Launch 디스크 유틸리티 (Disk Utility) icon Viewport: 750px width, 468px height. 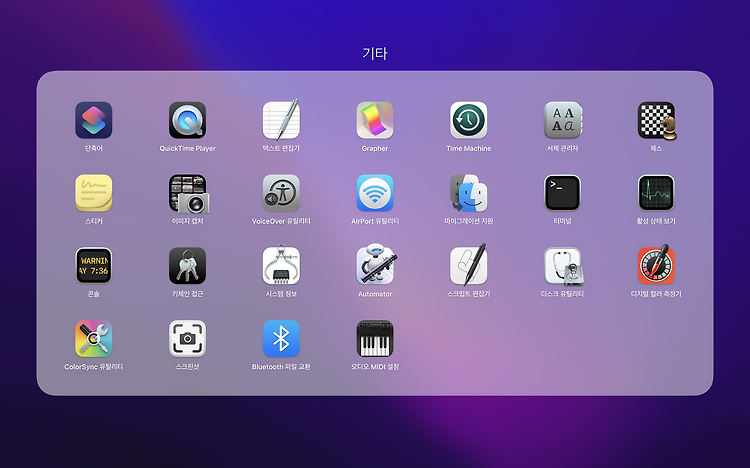[x=563, y=266]
